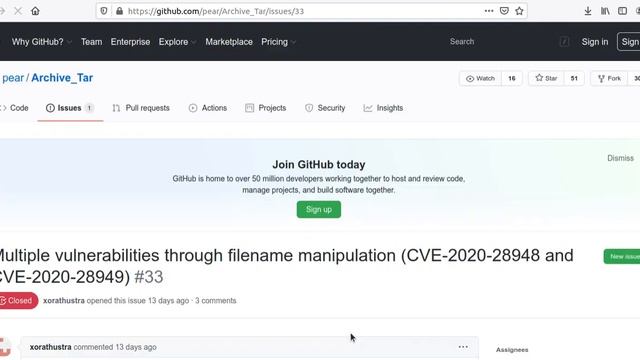Click the 3 comments text
Viewport: 640px width, 360px height.
(216, 300)
